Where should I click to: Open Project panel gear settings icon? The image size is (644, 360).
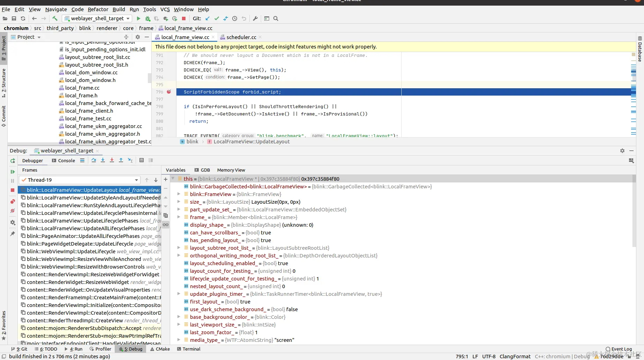tap(138, 37)
